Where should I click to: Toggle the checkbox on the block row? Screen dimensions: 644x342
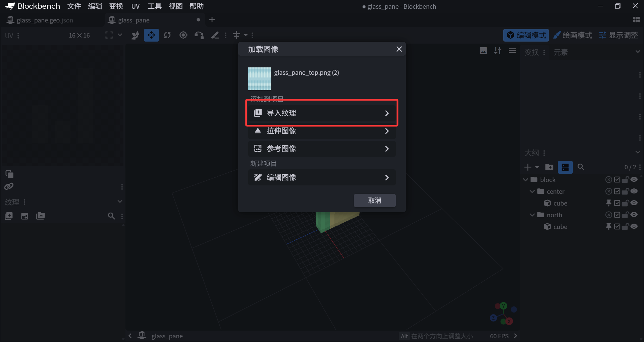[617, 179]
